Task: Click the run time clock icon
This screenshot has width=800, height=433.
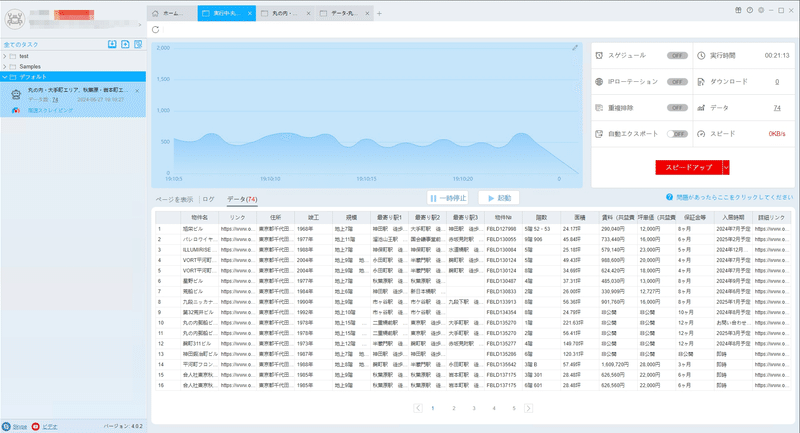Action: point(701,55)
